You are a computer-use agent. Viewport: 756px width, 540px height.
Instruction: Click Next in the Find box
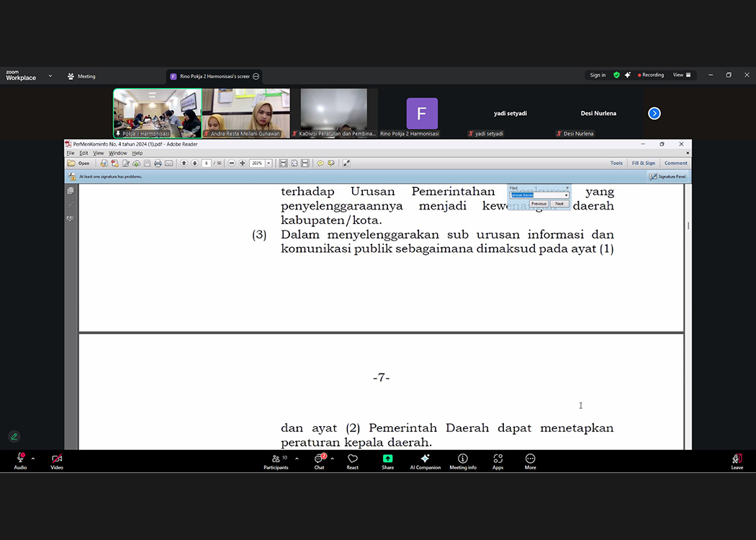559,204
